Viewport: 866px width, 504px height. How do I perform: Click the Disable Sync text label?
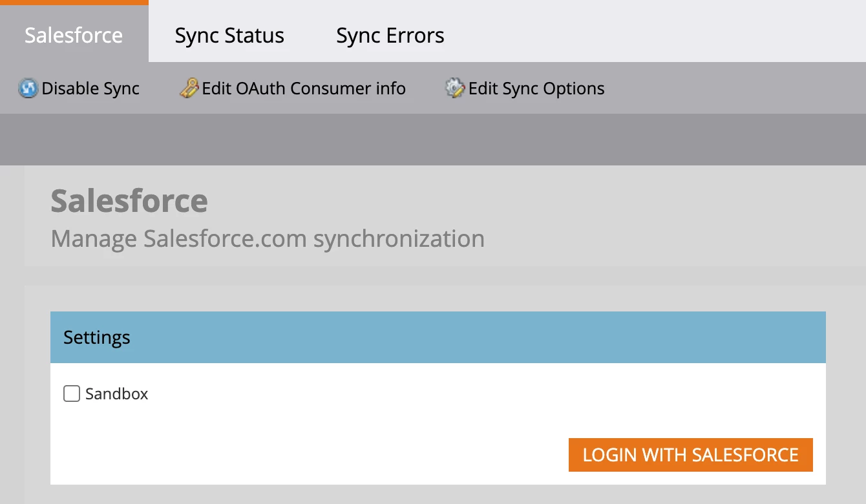tap(90, 89)
